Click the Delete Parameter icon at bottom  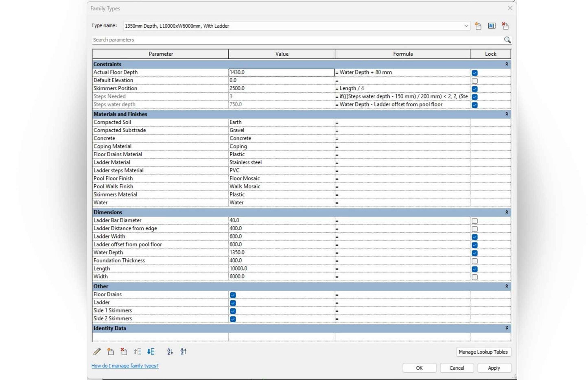coord(124,352)
